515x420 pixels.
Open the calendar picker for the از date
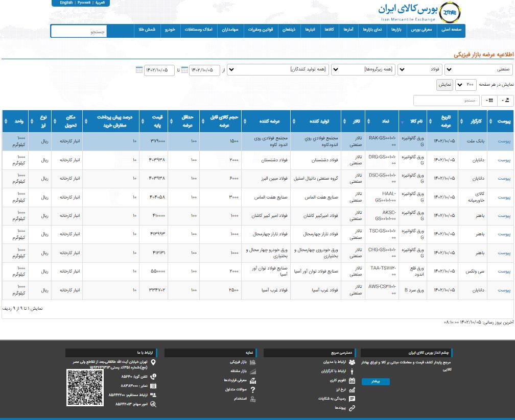click(x=184, y=70)
